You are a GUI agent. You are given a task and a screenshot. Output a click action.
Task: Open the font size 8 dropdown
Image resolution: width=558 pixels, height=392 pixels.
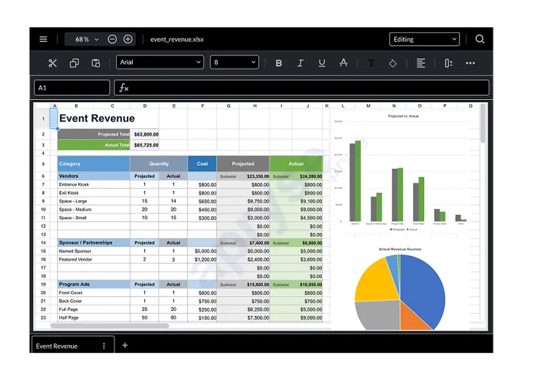(234, 62)
